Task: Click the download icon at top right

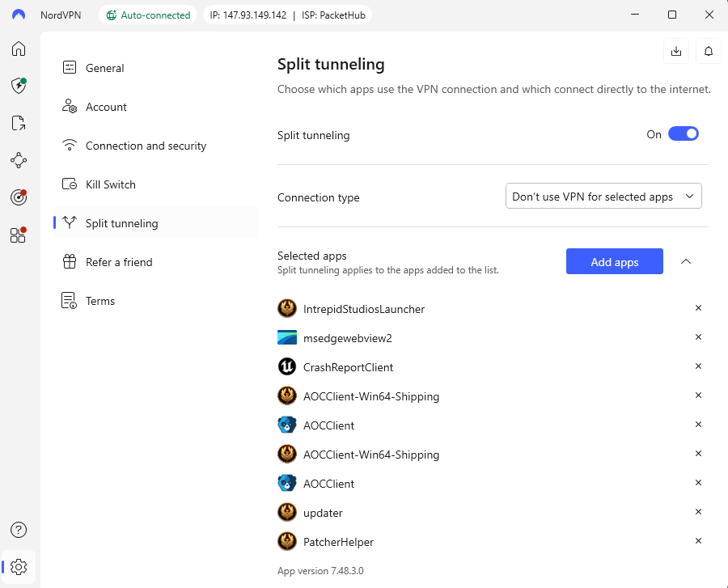Action: point(676,51)
